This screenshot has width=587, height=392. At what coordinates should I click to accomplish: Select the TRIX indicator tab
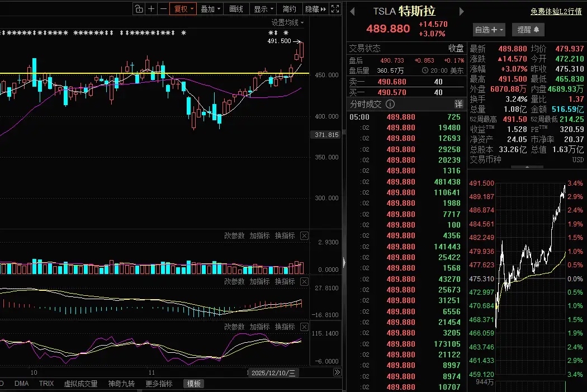(x=46, y=384)
